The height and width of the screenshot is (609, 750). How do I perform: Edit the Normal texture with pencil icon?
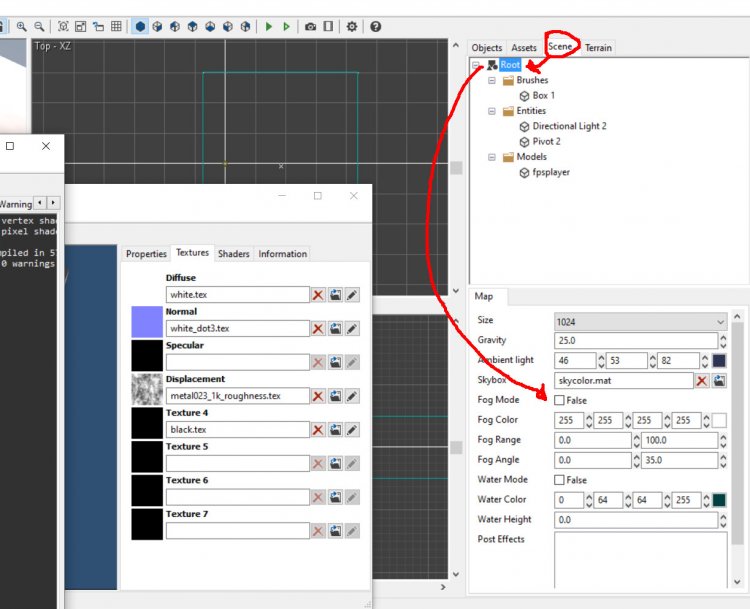(x=352, y=329)
